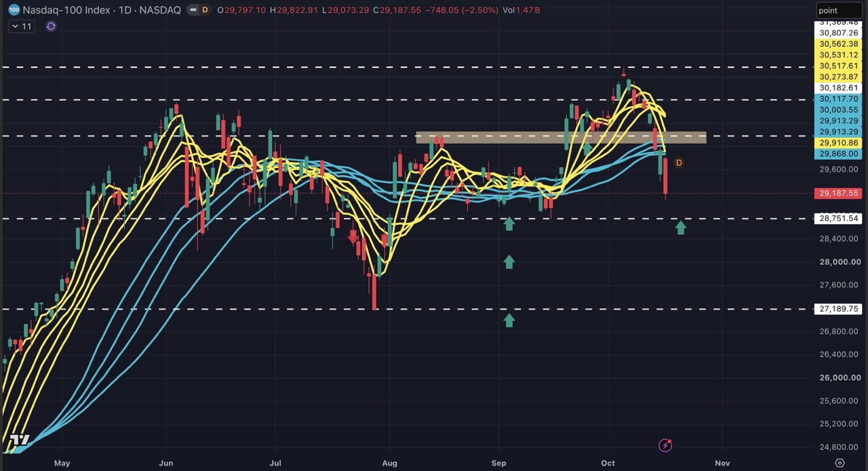This screenshot has width=868, height=471.
Task: Click the change value −748.05 (−2.50%)
Action: (462, 10)
